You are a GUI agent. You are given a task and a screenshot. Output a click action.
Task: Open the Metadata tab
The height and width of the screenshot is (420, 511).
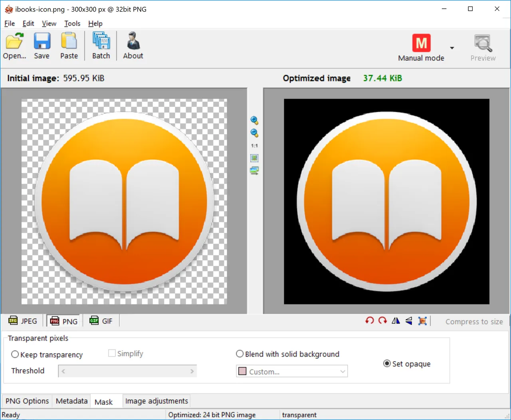point(71,401)
